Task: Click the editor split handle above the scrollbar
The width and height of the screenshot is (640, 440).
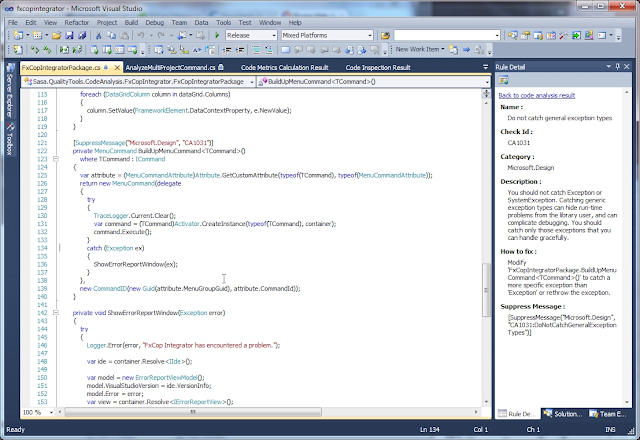Action: (486, 93)
